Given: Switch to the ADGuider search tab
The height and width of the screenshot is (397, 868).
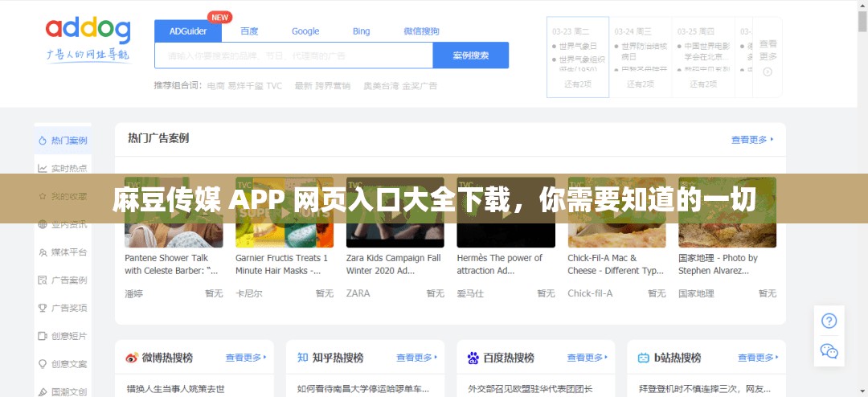Looking at the screenshot, I should (188, 31).
